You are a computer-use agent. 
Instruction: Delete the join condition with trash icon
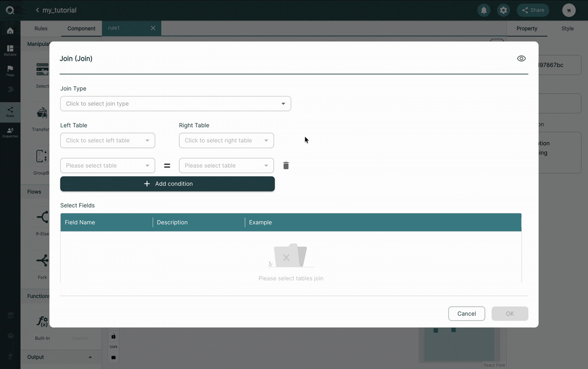click(x=286, y=166)
